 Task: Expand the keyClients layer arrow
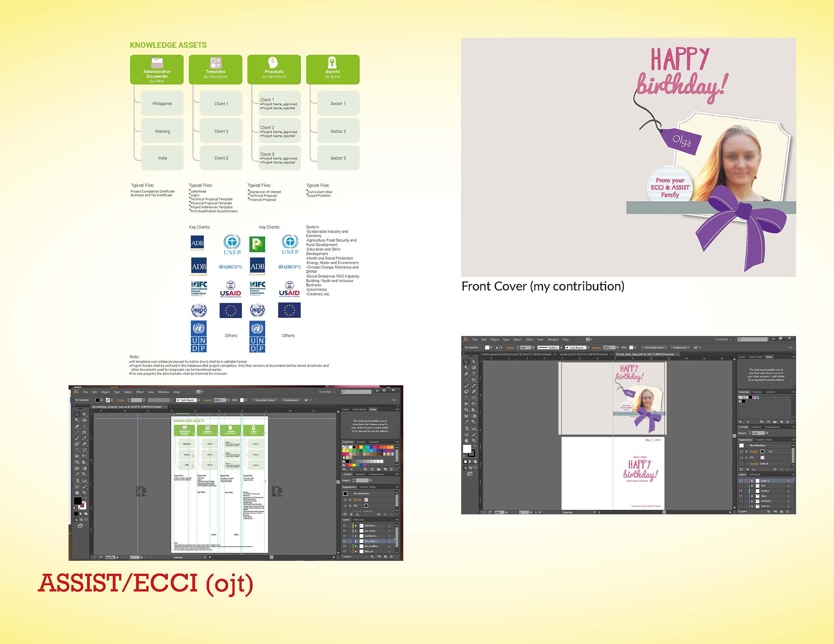[x=356, y=536]
